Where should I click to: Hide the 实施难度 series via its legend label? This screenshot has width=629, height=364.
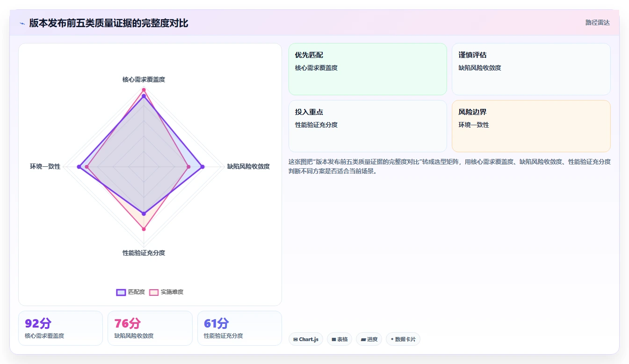click(x=172, y=292)
